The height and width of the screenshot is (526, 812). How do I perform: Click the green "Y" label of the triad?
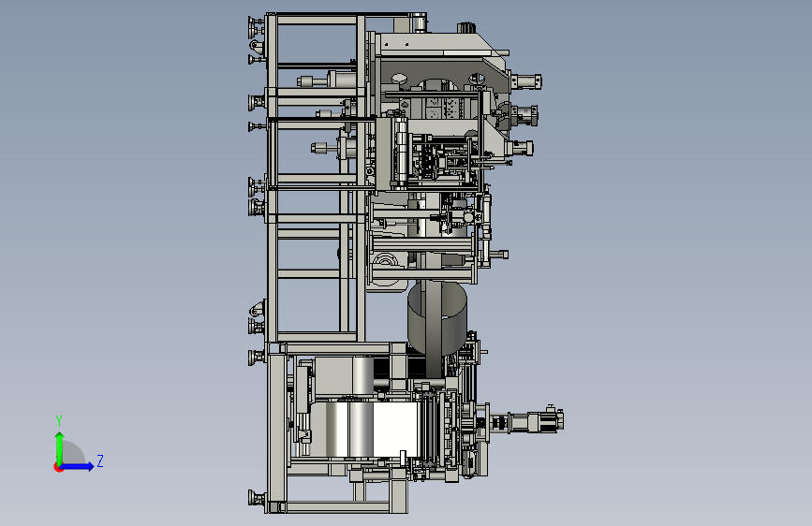click(x=59, y=421)
